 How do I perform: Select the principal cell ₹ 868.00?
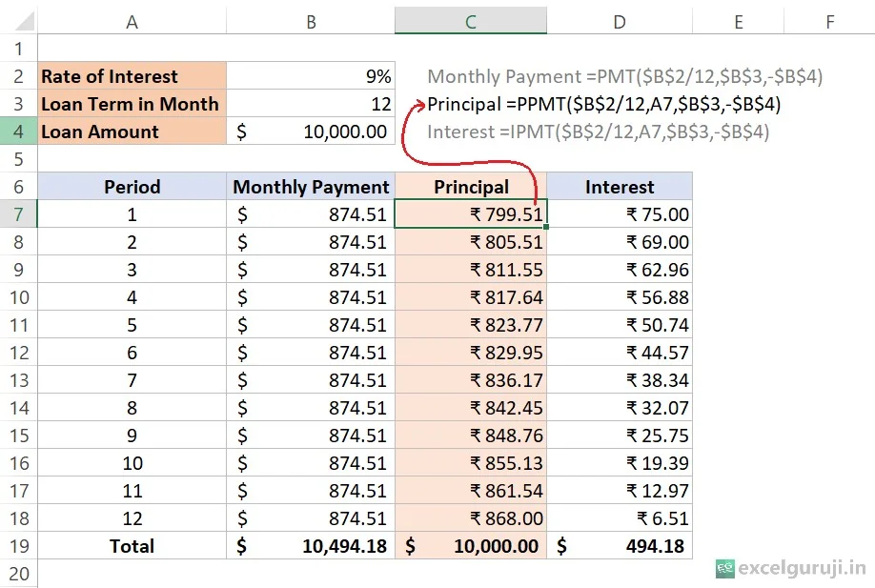point(471,517)
